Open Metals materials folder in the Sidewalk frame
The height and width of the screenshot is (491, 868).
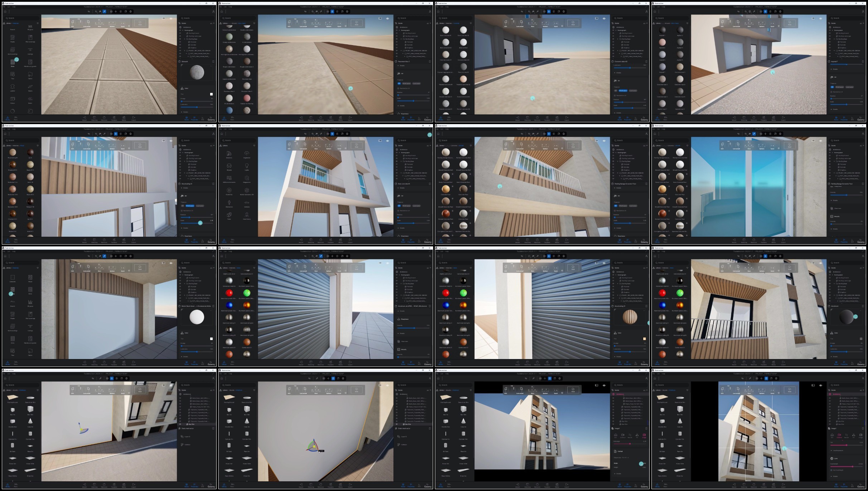point(30,88)
